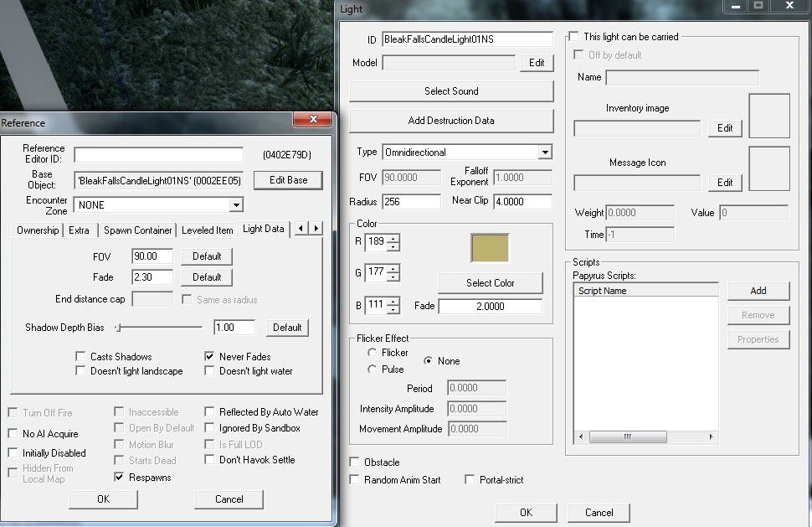Decrease the B color value spinner
This screenshot has width=812, height=527.
[393, 309]
